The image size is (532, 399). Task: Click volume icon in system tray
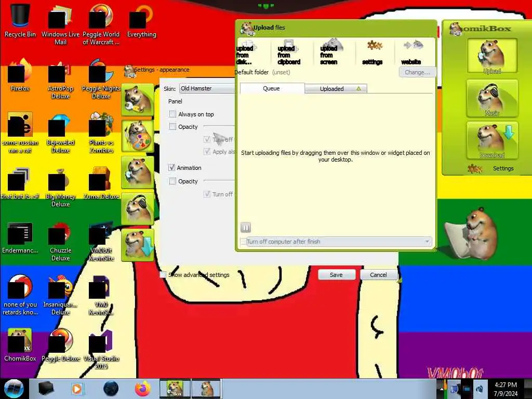pos(480,389)
